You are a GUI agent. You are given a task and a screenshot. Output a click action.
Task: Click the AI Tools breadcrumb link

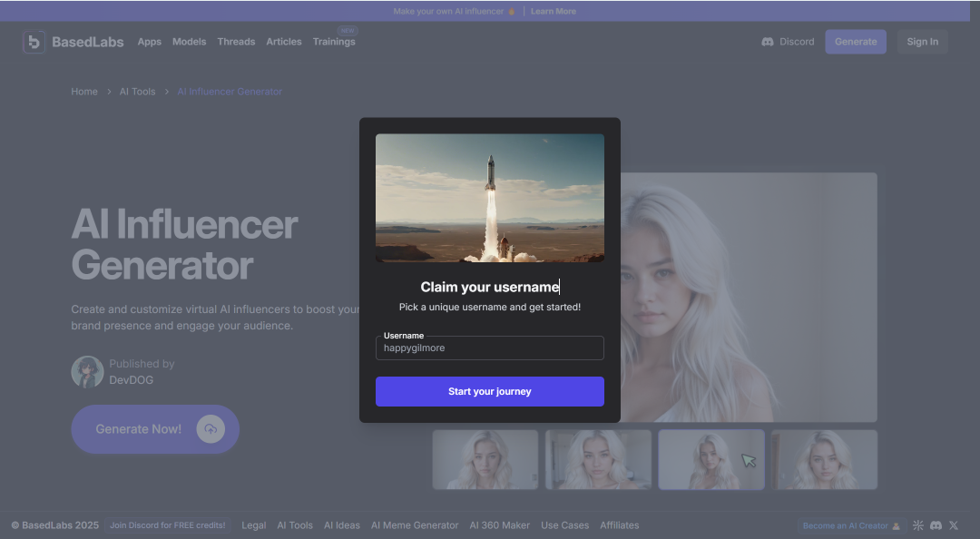point(138,92)
